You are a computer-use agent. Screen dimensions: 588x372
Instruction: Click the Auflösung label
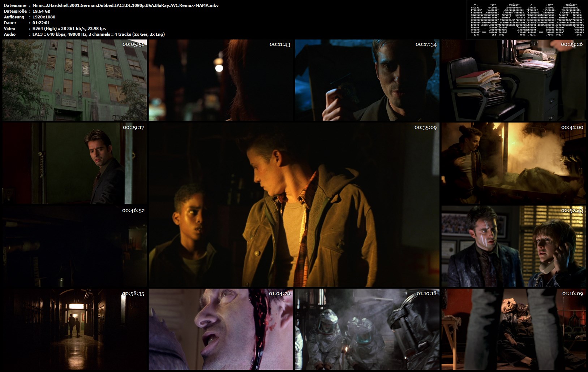(14, 17)
